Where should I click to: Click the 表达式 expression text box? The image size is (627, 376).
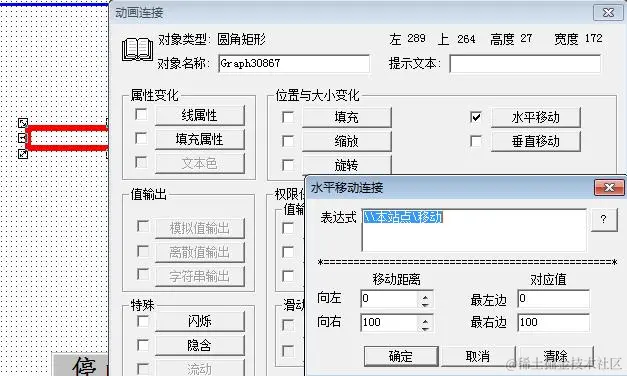coord(474,230)
